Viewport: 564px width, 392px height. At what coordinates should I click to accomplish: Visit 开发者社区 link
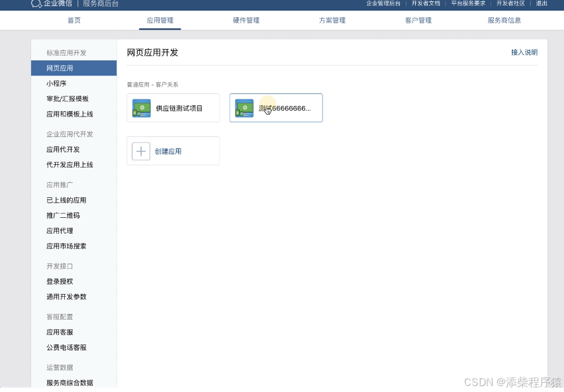click(x=511, y=3)
